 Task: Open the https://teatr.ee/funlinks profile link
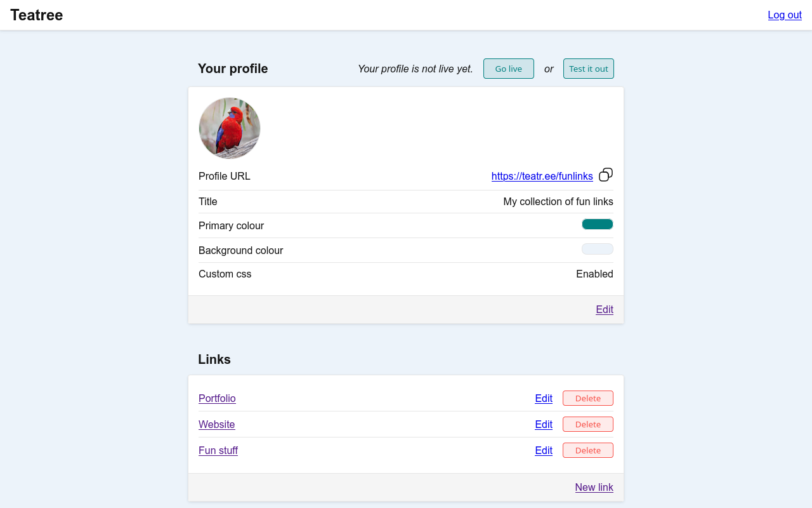[542, 176]
